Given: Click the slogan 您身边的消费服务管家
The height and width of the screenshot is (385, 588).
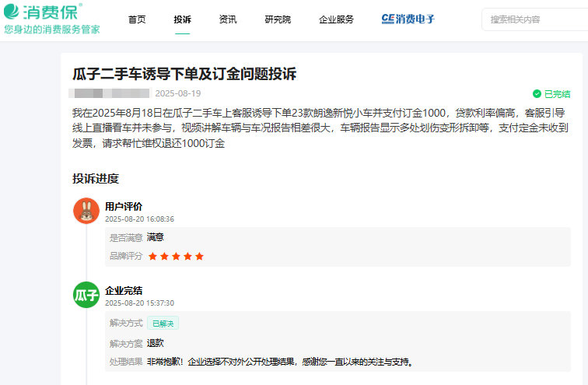Looking at the screenshot, I should [x=52, y=30].
